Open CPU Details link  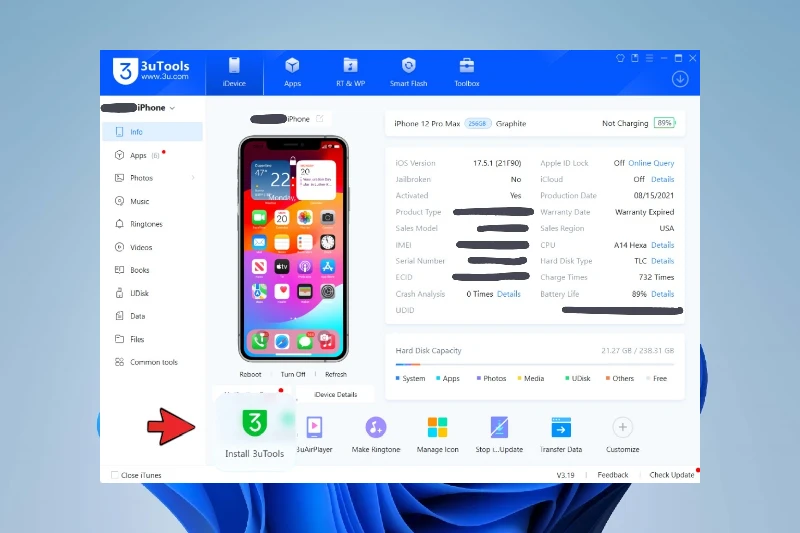[x=662, y=245]
